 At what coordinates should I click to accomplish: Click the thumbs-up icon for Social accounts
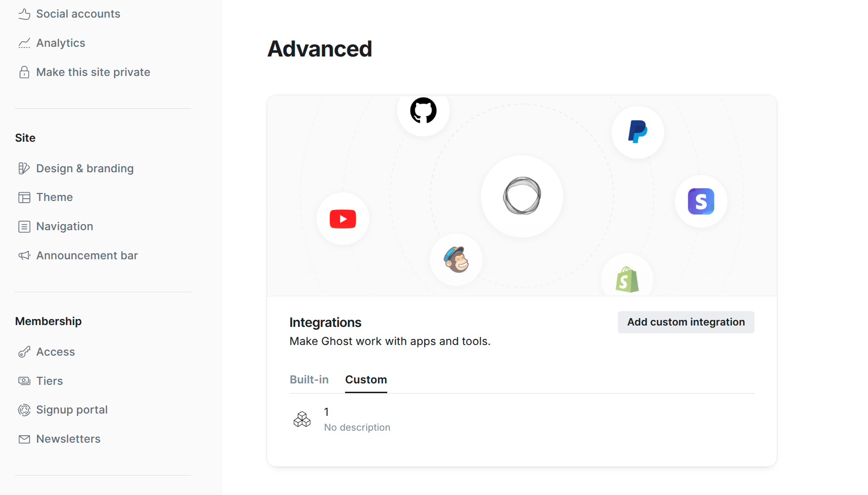(x=25, y=14)
